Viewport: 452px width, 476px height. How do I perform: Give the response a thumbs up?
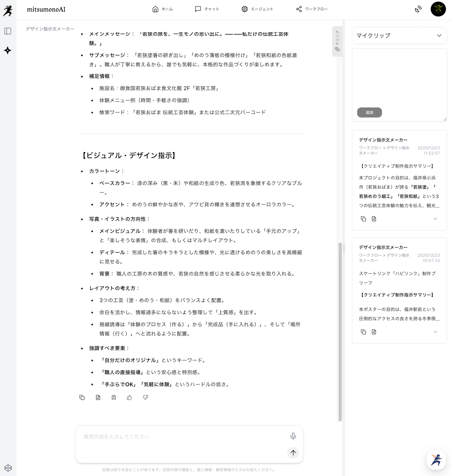(x=129, y=398)
